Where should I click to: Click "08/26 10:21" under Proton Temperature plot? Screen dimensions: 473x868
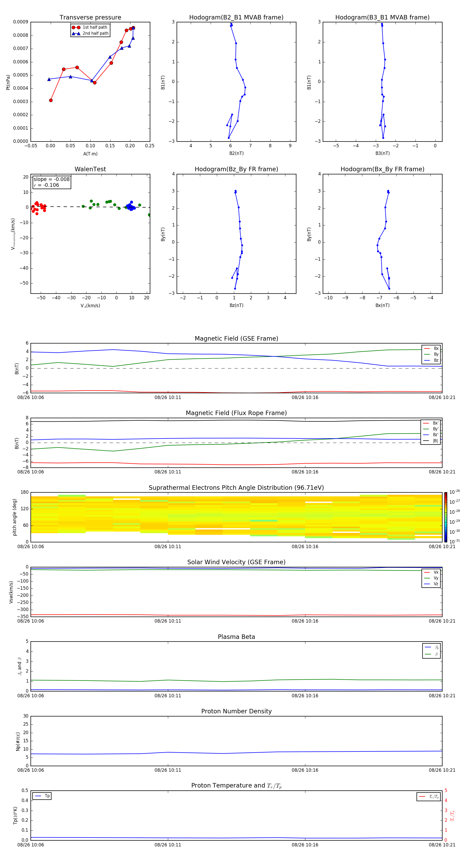tap(442, 845)
